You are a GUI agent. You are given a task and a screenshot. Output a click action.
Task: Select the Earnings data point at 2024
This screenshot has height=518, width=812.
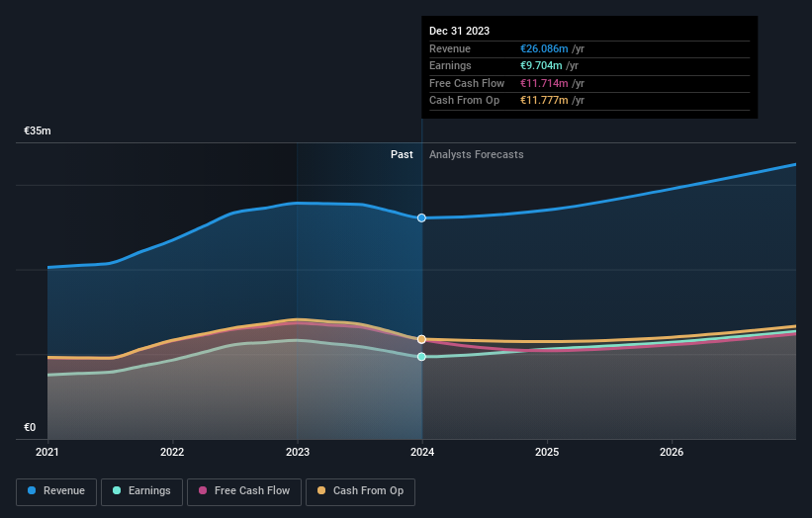tap(421, 357)
